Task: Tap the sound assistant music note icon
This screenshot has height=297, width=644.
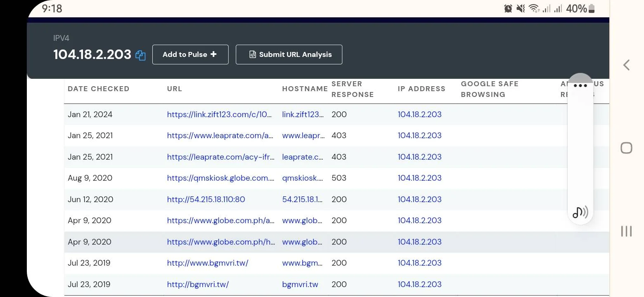Action: pyautogui.click(x=580, y=212)
